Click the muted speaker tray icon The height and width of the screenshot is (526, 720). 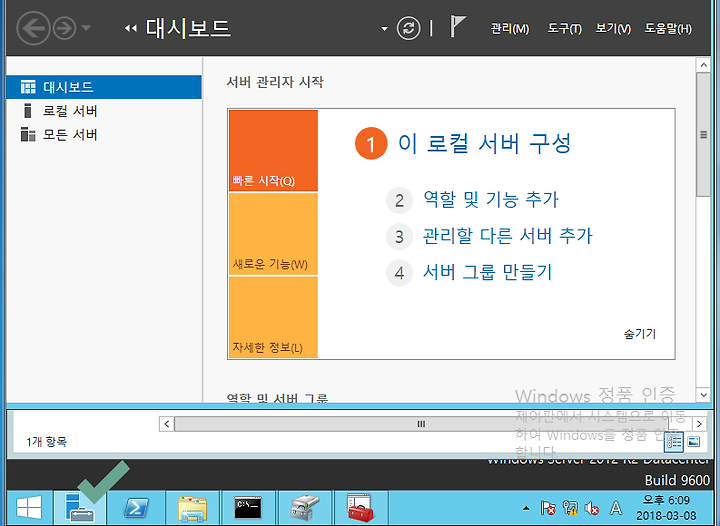pyautogui.click(x=591, y=508)
